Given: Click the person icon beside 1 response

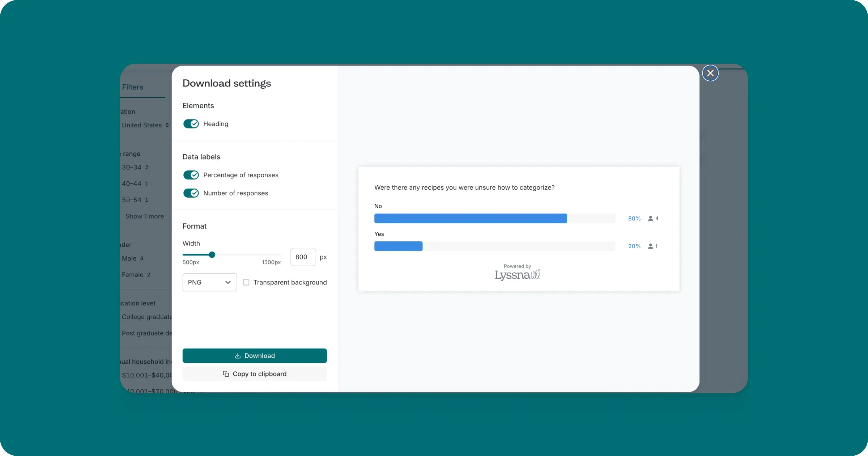Looking at the screenshot, I should click(650, 246).
